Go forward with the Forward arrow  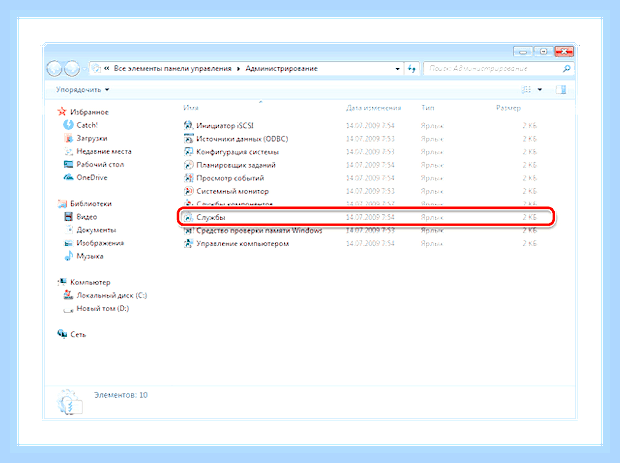tap(72, 69)
